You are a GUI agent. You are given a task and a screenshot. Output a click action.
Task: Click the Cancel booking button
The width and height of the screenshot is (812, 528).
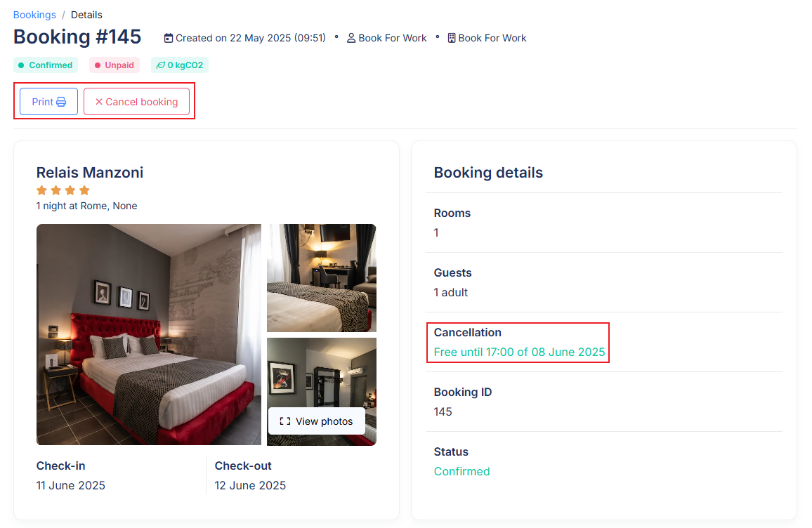tap(137, 102)
